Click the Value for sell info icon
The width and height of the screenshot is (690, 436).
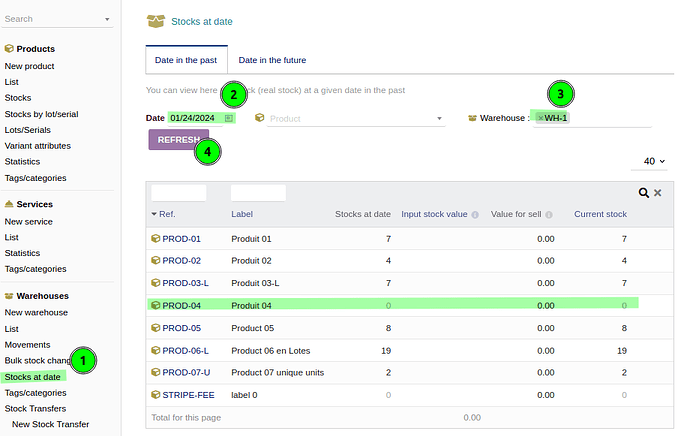[549, 215]
